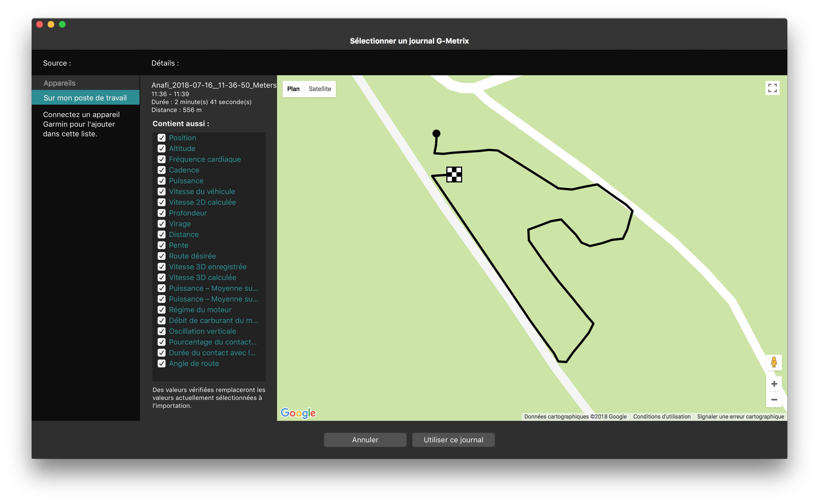
Task: Toggle Oscillation verticale checkbox
Action: point(161,331)
